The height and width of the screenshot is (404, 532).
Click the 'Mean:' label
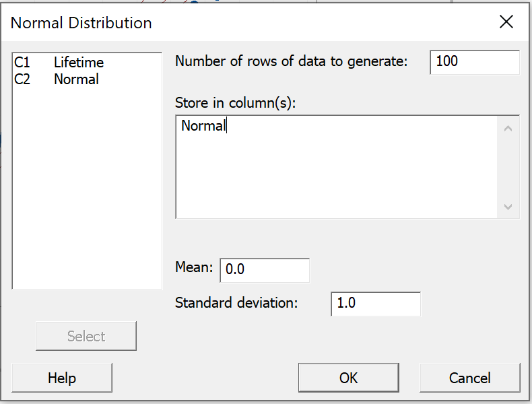194,267
